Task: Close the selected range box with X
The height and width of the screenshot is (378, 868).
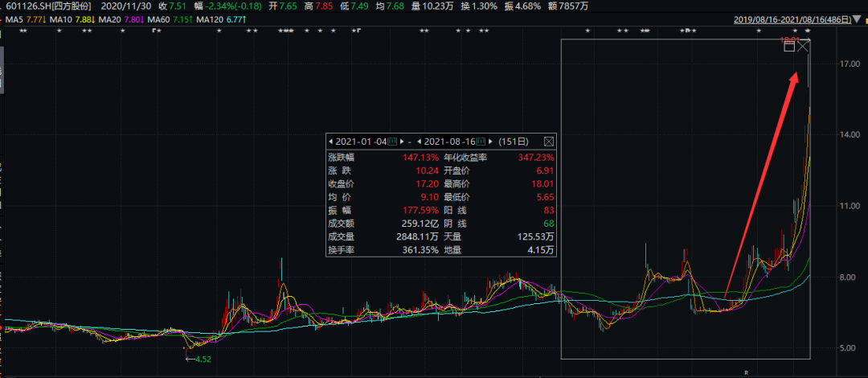Action: click(x=803, y=47)
